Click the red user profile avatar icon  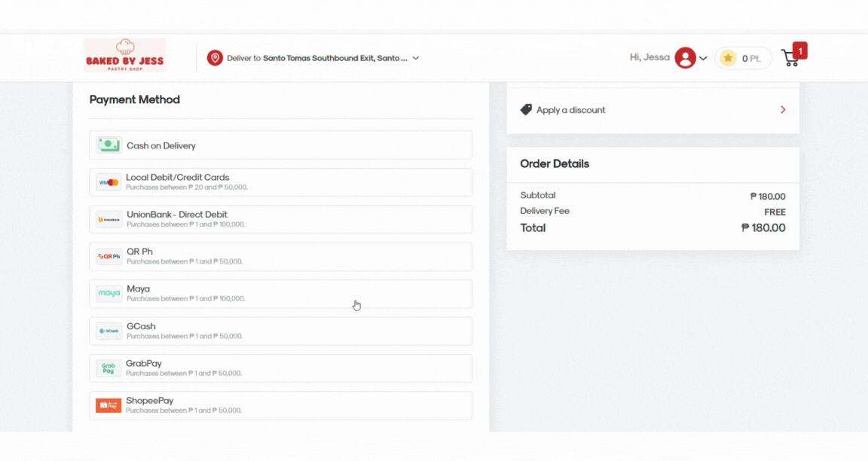[686, 58]
